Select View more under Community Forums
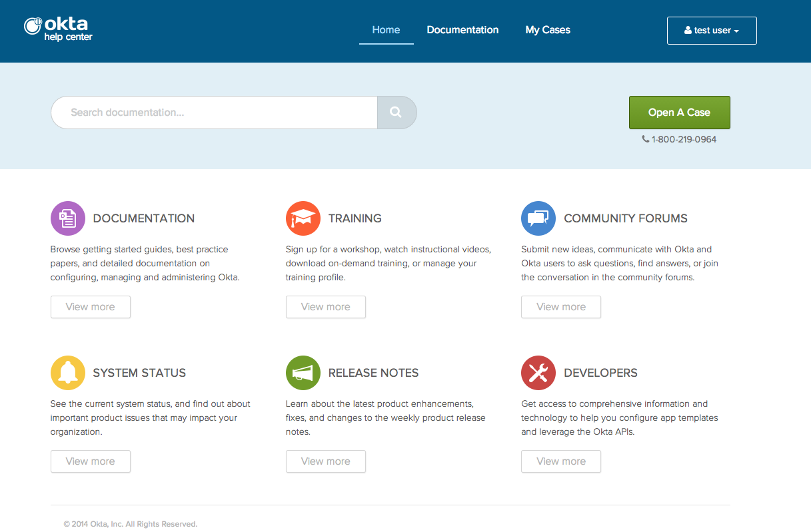The height and width of the screenshot is (532, 811). (561, 307)
